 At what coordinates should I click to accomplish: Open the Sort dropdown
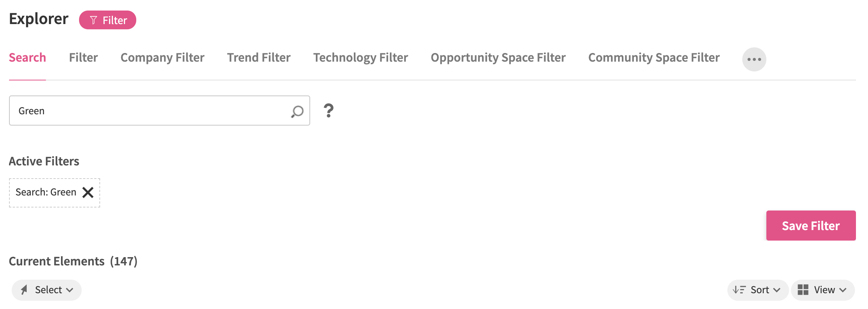pos(758,290)
